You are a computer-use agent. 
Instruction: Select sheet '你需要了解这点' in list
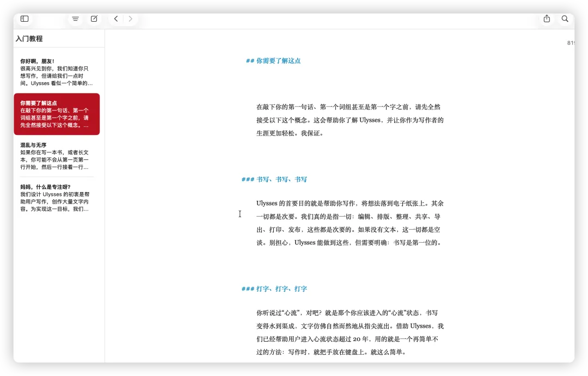pos(57,114)
